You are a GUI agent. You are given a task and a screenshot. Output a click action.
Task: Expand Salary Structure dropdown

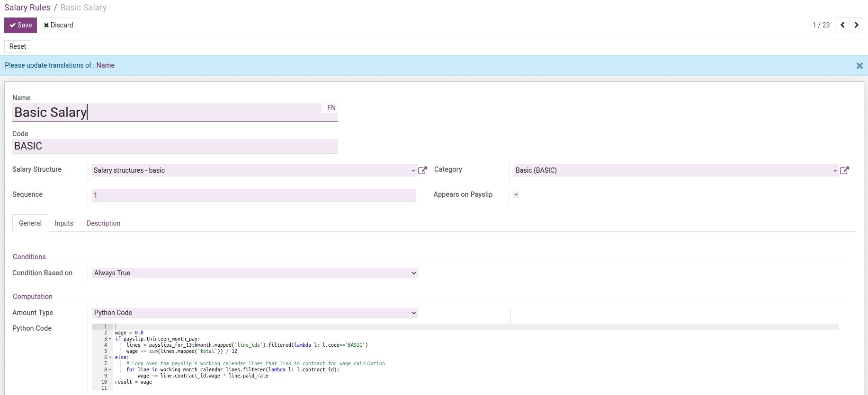[x=413, y=171]
